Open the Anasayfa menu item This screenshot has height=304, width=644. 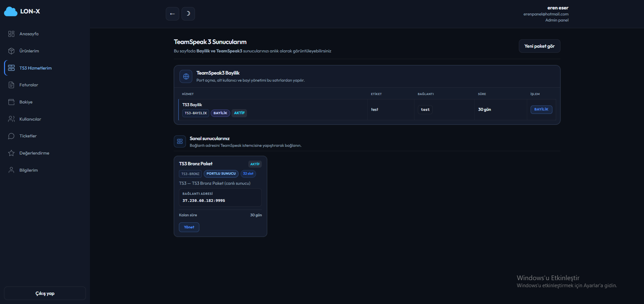(45, 34)
